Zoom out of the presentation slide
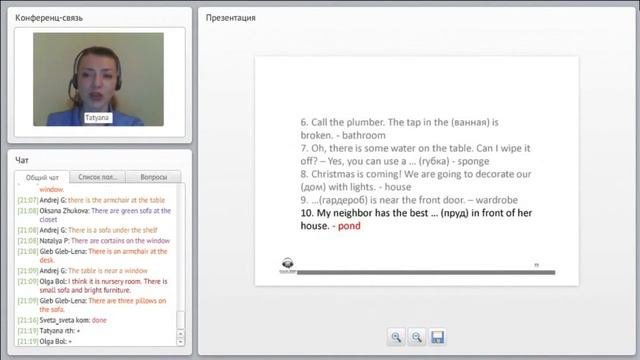The width and height of the screenshot is (640, 360). 416,337
